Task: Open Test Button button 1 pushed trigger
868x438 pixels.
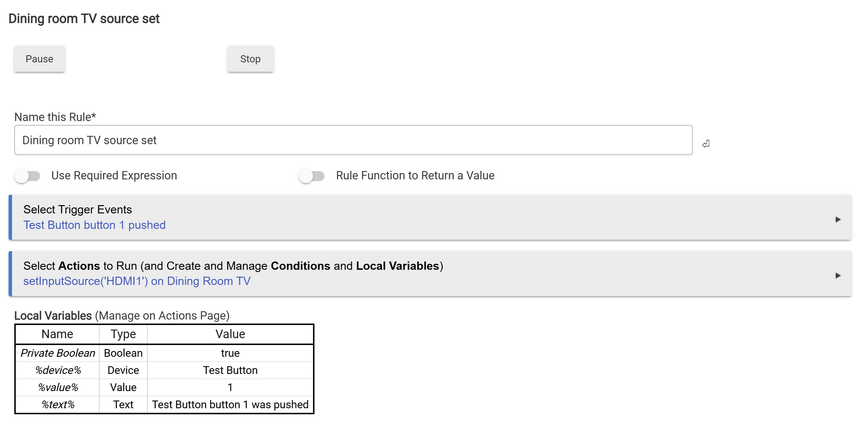Action: [94, 225]
